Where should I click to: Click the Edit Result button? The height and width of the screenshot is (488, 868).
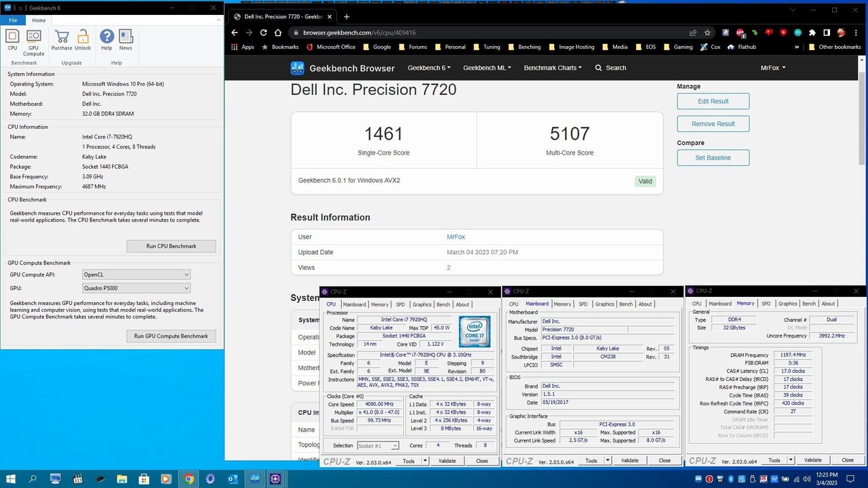coord(713,101)
